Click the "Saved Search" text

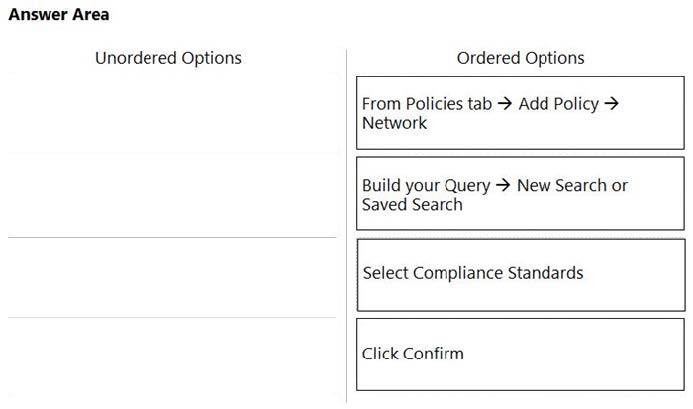tap(412, 205)
